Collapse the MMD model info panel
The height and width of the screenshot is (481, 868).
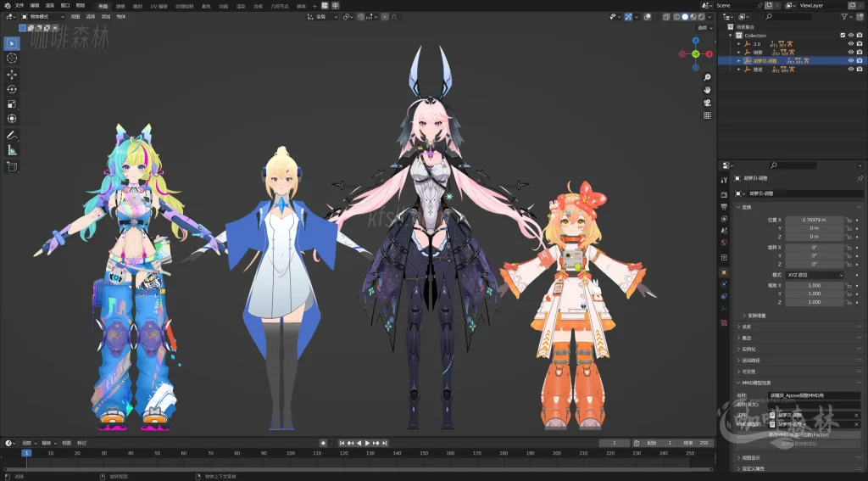point(739,383)
